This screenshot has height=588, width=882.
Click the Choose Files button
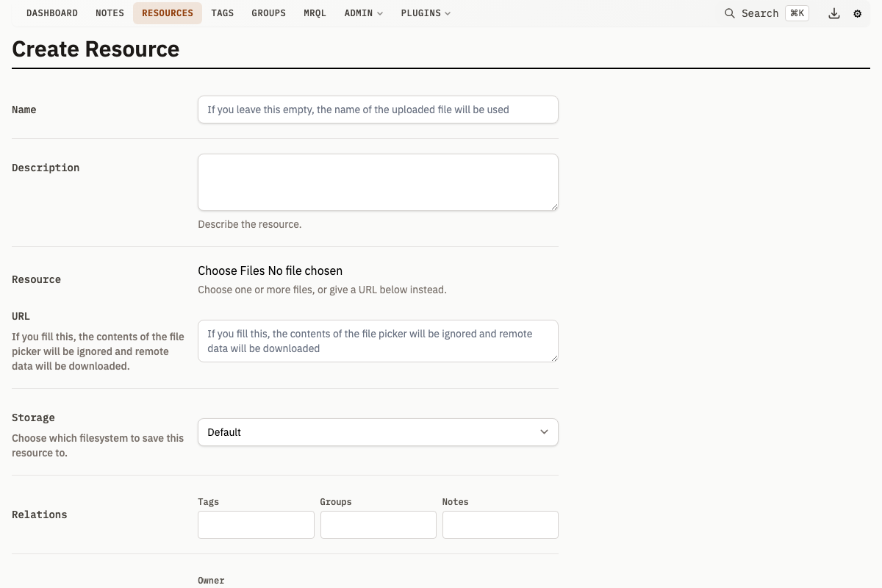click(232, 270)
